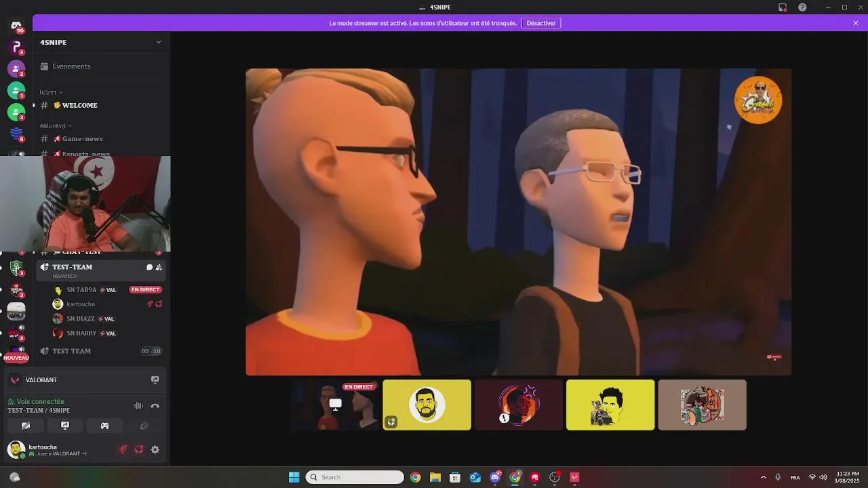Click the EN DIRECT badge next to SN 7AB9A
Screen dimensions: 868x488
(146, 289)
